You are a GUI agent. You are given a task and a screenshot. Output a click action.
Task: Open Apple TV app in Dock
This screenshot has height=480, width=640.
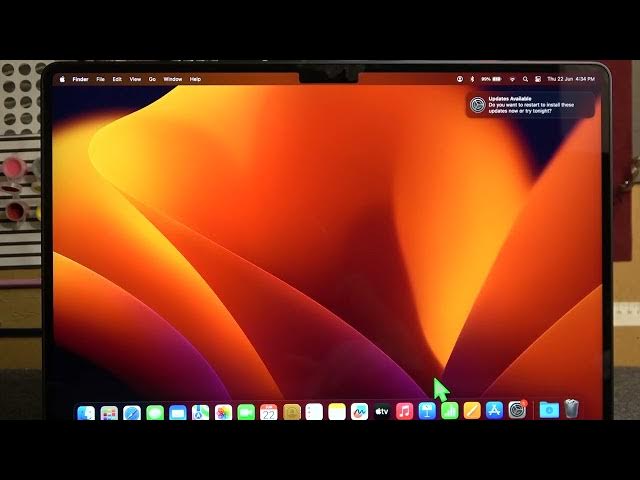382,411
